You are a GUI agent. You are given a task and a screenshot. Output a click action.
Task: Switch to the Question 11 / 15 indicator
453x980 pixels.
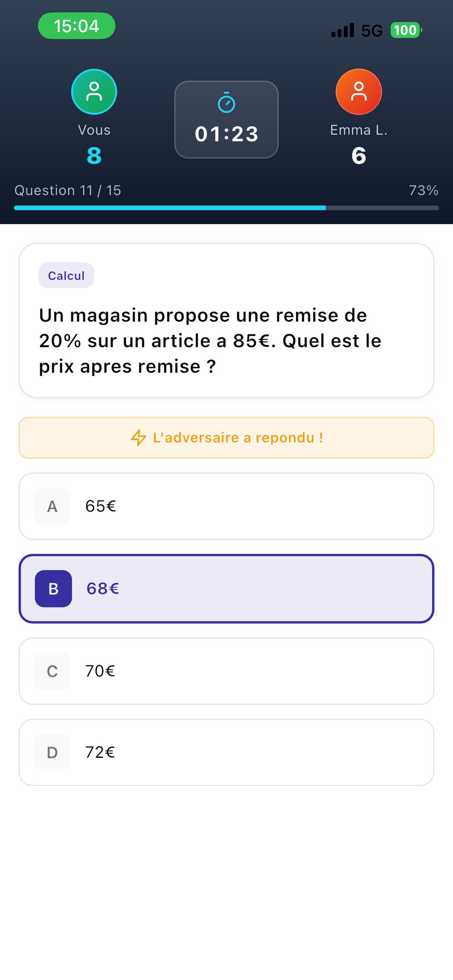tap(67, 190)
